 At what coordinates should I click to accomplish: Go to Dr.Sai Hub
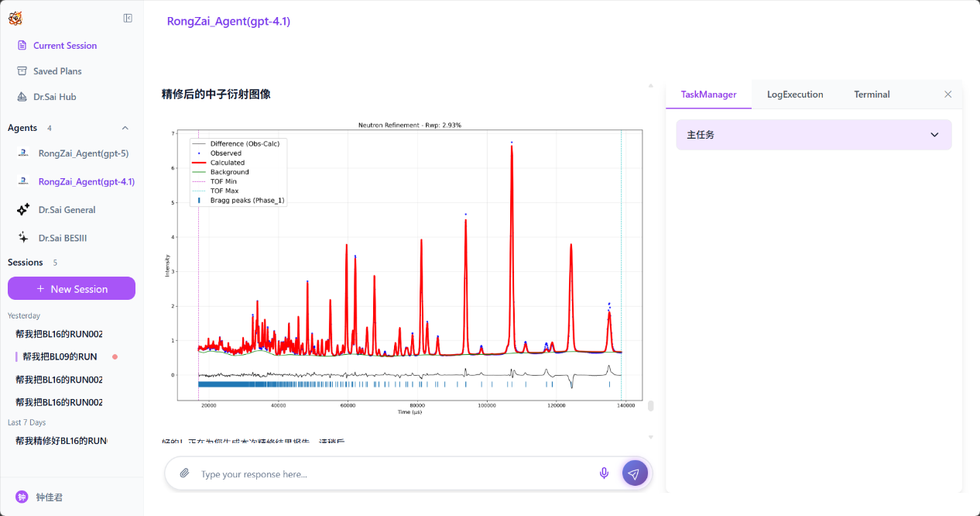pyautogui.click(x=54, y=97)
